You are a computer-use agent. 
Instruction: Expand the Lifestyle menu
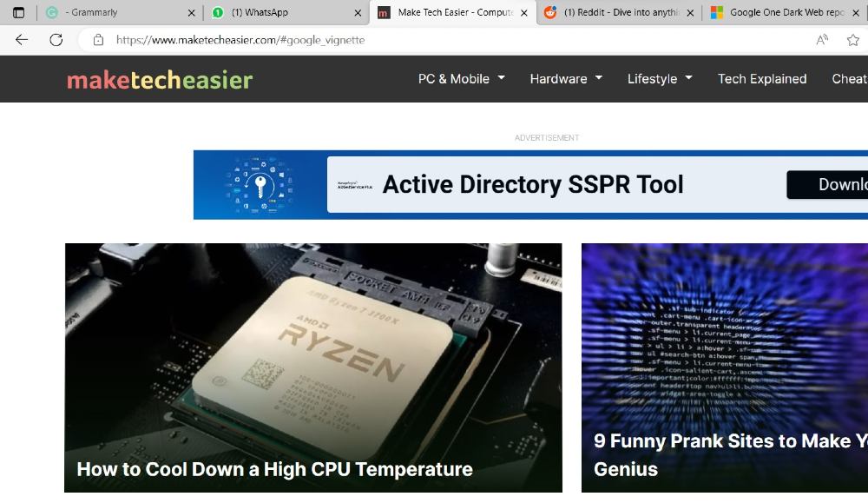click(660, 79)
